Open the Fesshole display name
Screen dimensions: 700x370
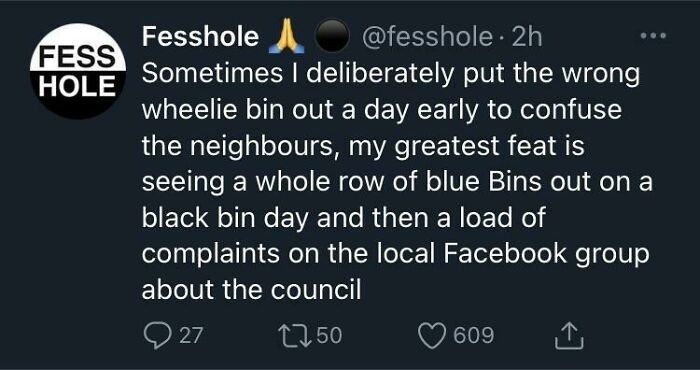[x=200, y=37]
